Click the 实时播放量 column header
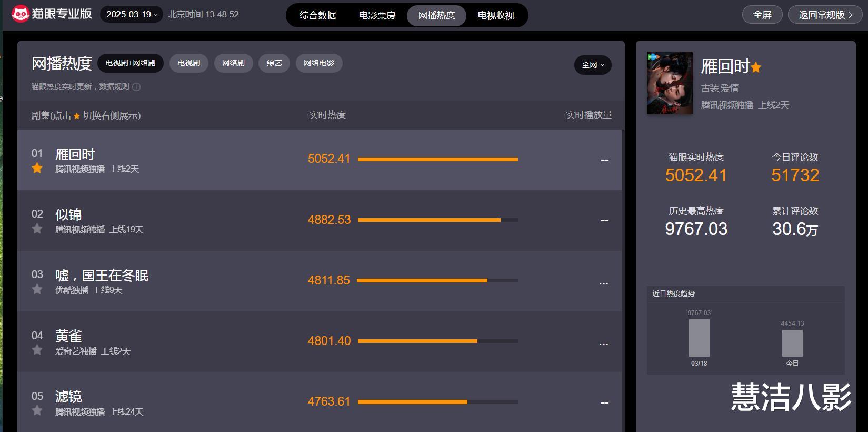This screenshot has width=868, height=432. pos(588,115)
